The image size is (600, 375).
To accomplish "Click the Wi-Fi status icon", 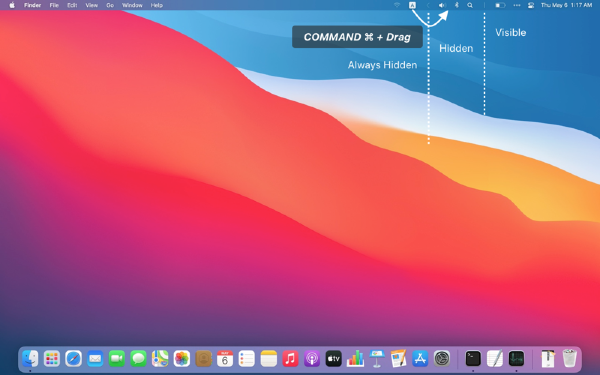I will point(397,5).
